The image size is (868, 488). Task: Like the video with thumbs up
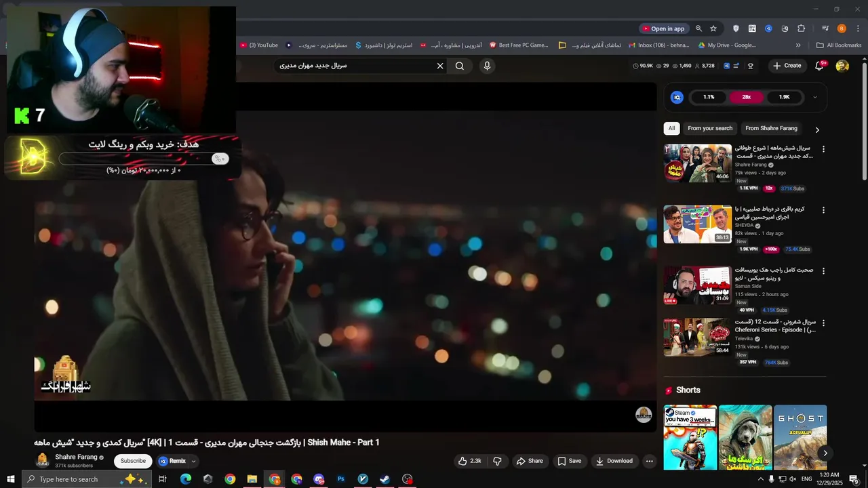[469, 461]
